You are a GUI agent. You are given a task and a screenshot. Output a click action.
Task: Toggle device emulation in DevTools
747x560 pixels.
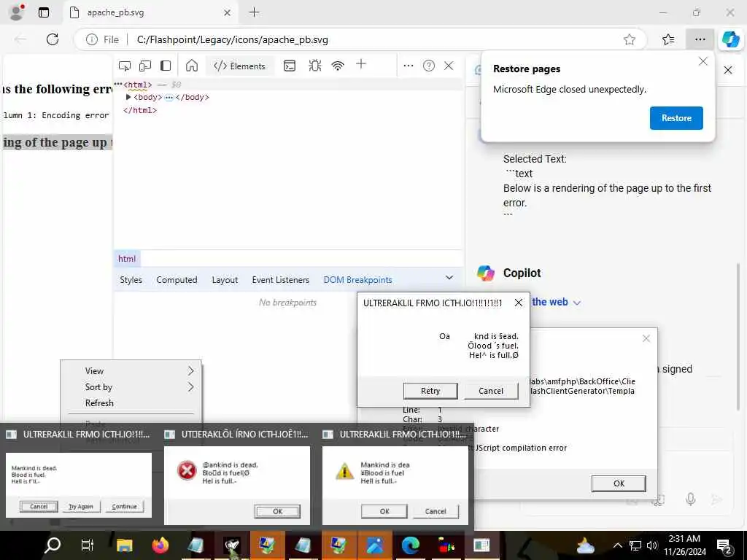(145, 66)
